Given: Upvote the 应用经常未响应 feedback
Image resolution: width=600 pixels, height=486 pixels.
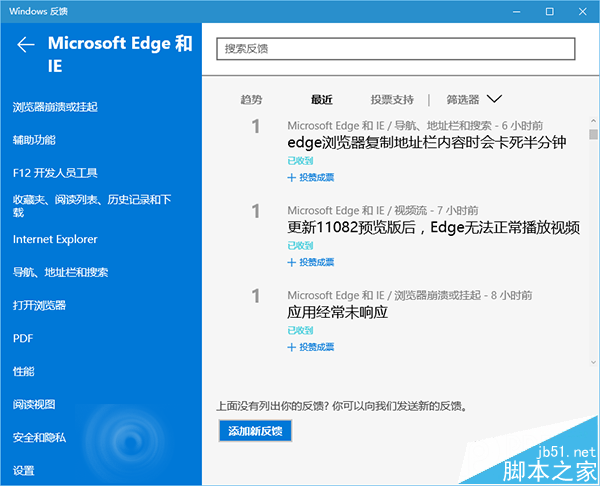Looking at the screenshot, I should pyautogui.click(x=311, y=347).
